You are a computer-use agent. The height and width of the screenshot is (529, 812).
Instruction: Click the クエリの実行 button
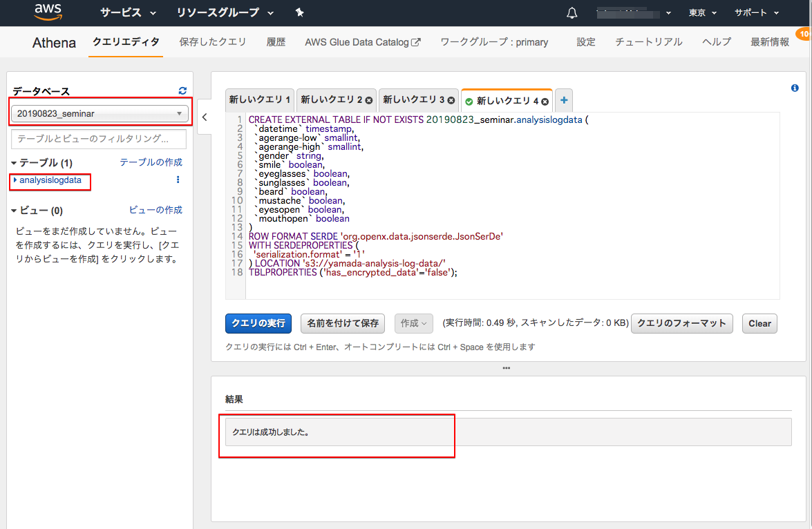258,323
